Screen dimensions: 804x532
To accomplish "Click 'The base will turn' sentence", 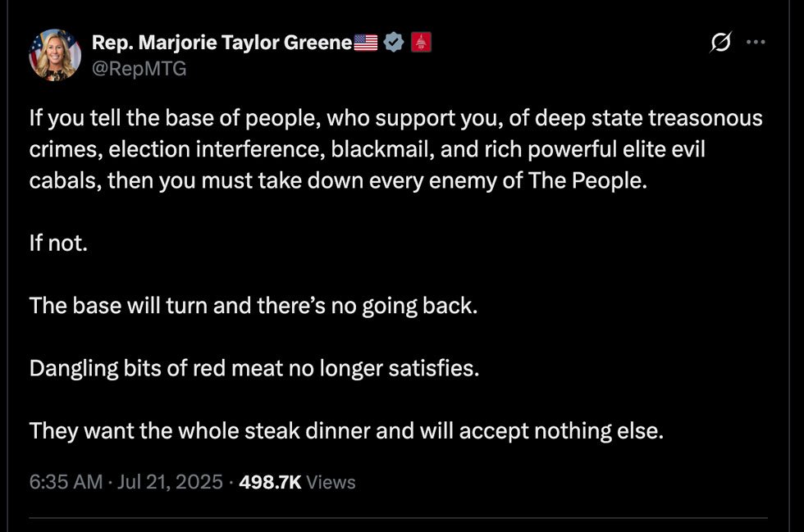I will point(254,306).
